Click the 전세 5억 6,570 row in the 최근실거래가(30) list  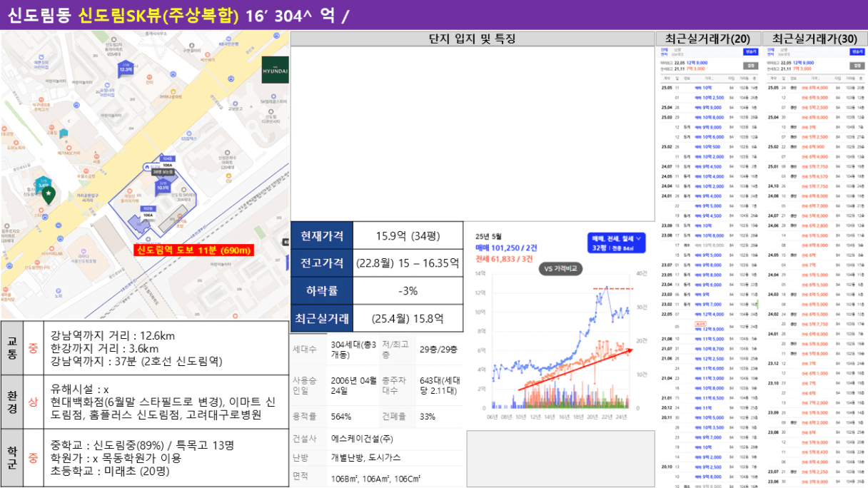[x=815, y=176]
